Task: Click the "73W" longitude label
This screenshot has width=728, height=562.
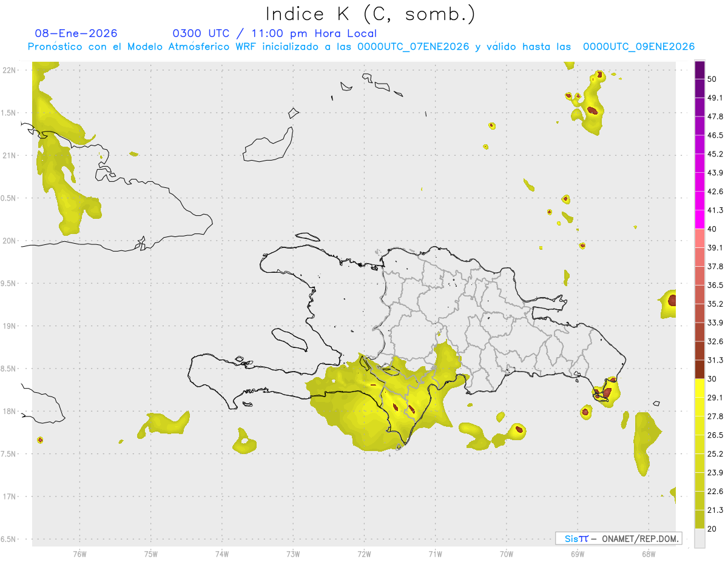Action: [293, 554]
